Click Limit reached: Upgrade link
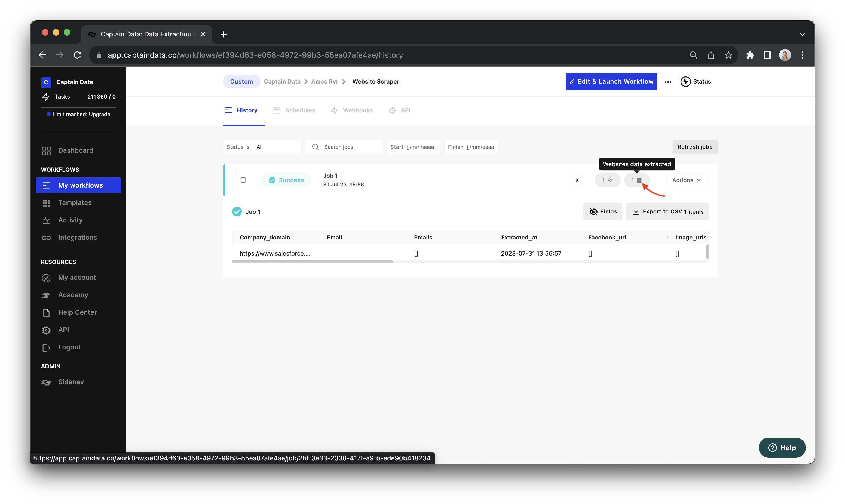The height and width of the screenshot is (504, 845). coord(78,115)
